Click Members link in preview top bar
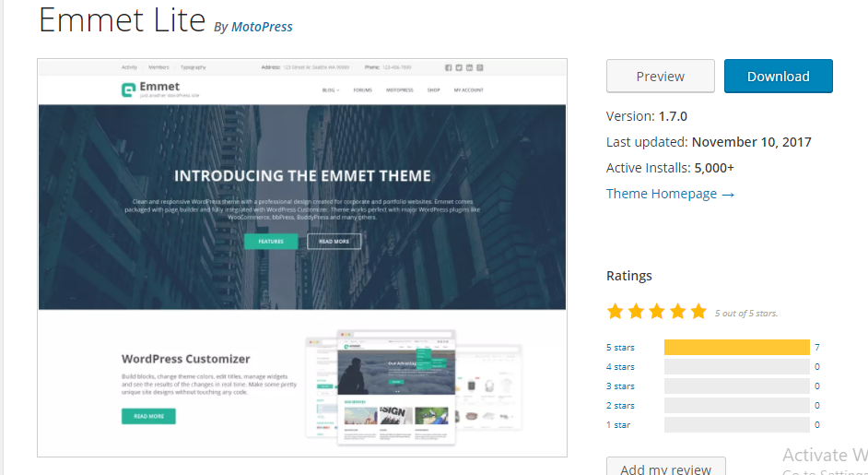 pyautogui.click(x=158, y=67)
